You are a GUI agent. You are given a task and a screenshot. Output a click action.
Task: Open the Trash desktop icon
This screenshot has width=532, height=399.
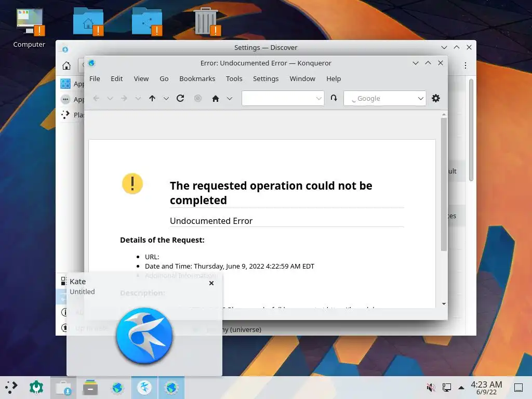click(206, 21)
